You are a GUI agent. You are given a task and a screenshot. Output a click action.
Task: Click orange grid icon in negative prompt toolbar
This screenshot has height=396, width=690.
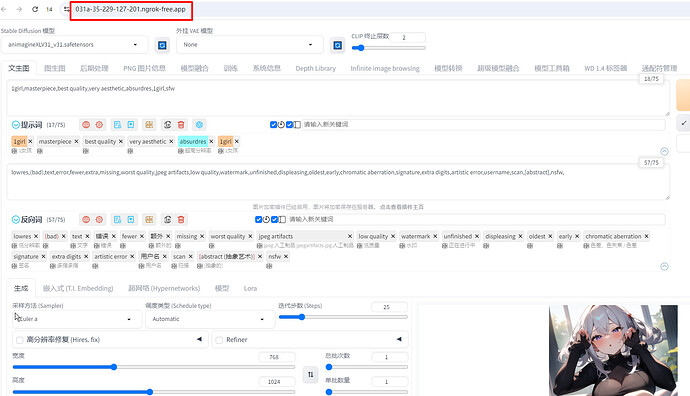149,219
